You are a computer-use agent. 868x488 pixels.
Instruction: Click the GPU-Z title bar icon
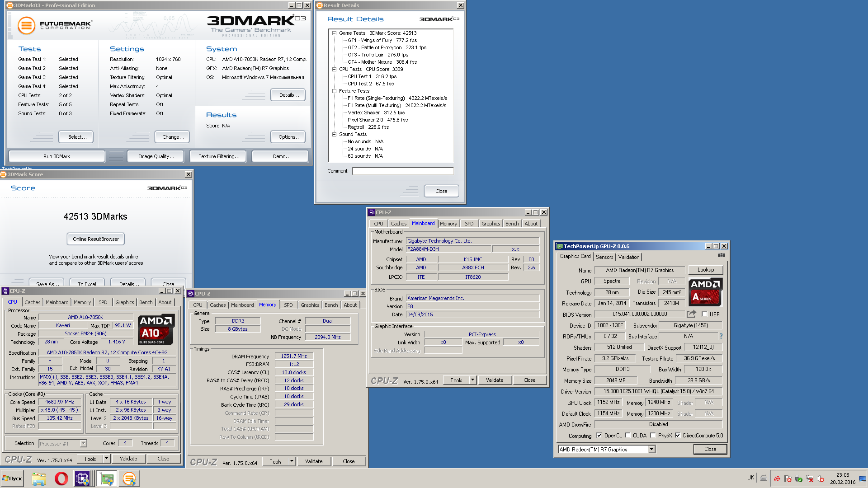(560, 246)
